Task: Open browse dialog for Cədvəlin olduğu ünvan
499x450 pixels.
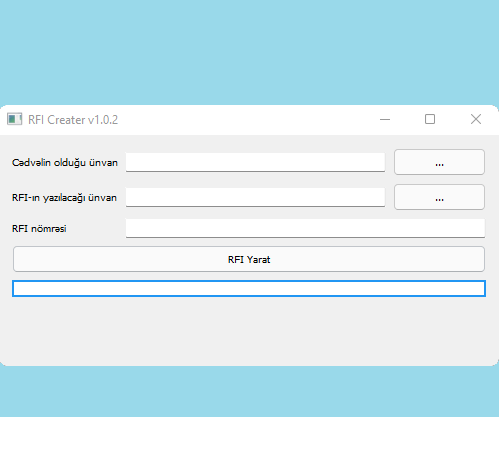Action: (439, 162)
